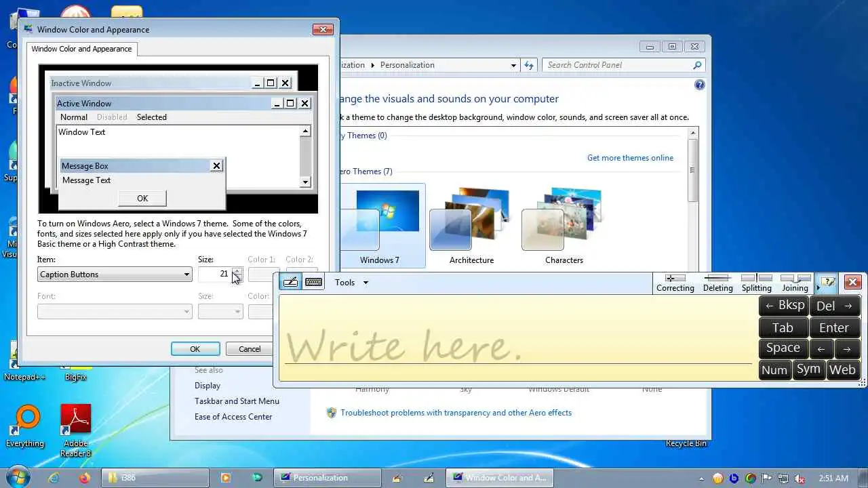Screen dimensions: 868x488
Task: Tap the left arrow key beside Space
Action: (821, 348)
